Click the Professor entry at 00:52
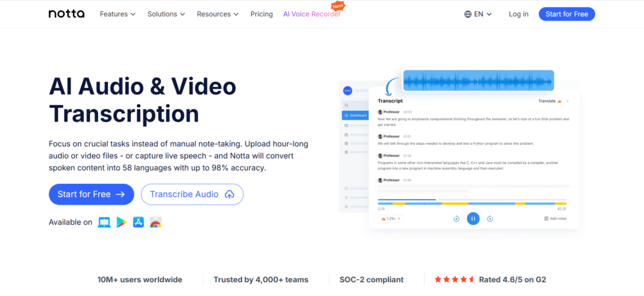Viewport: 644px width, 296px height. tap(395, 112)
